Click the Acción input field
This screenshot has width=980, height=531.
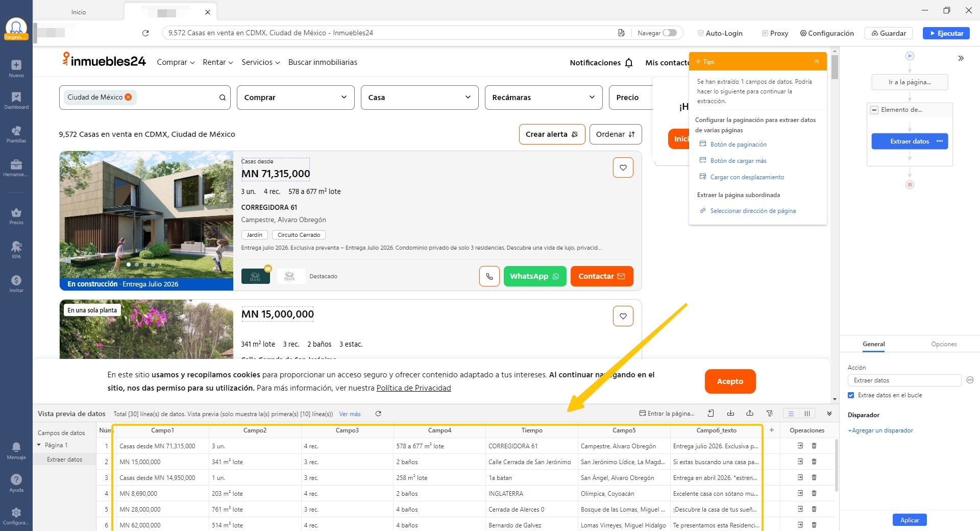(x=904, y=380)
